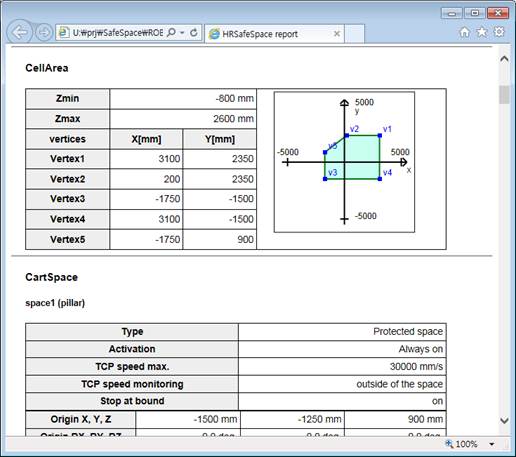This screenshot has width=516, height=457.
Task: Click the scroll down arrow
Action: click(x=504, y=421)
